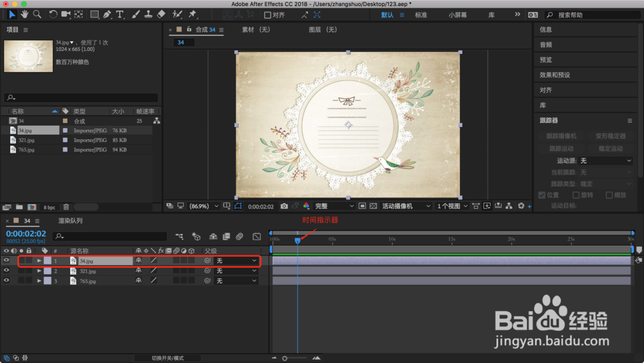Hide the 34.jpg layer with eye icon
The width and height of the screenshot is (644, 363).
click(6, 260)
